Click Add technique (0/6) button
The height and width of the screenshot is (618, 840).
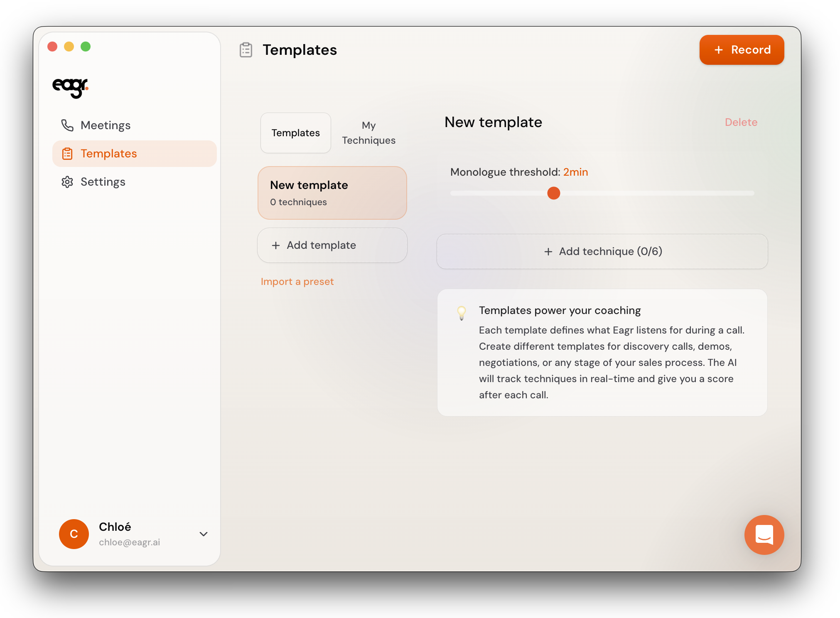point(602,251)
